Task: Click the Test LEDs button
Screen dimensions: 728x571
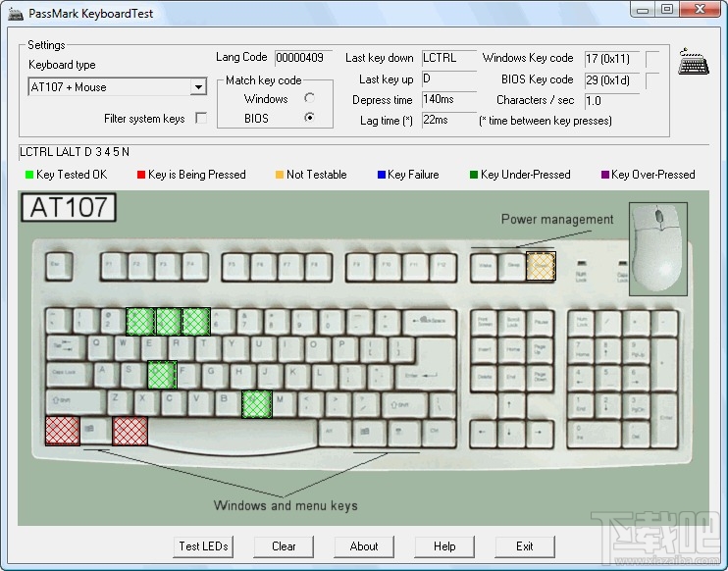Action: point(203,546)
